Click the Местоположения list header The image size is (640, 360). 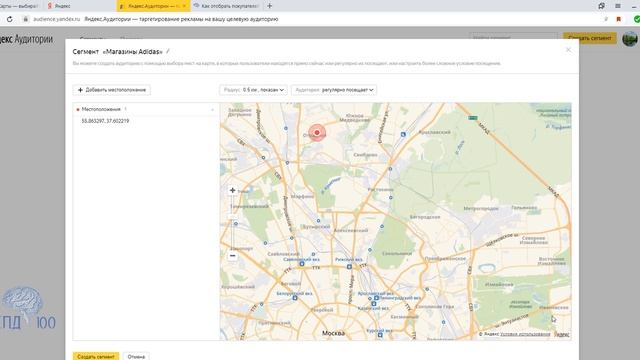pyautogui.click(x=146, y=109)
